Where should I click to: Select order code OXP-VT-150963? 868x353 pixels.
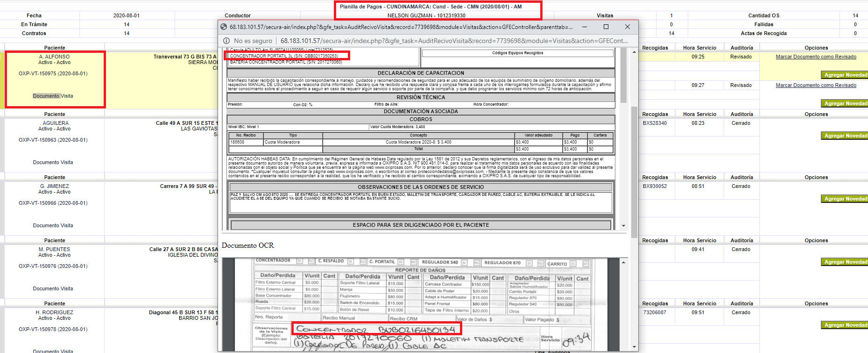[x=53, y=140]
